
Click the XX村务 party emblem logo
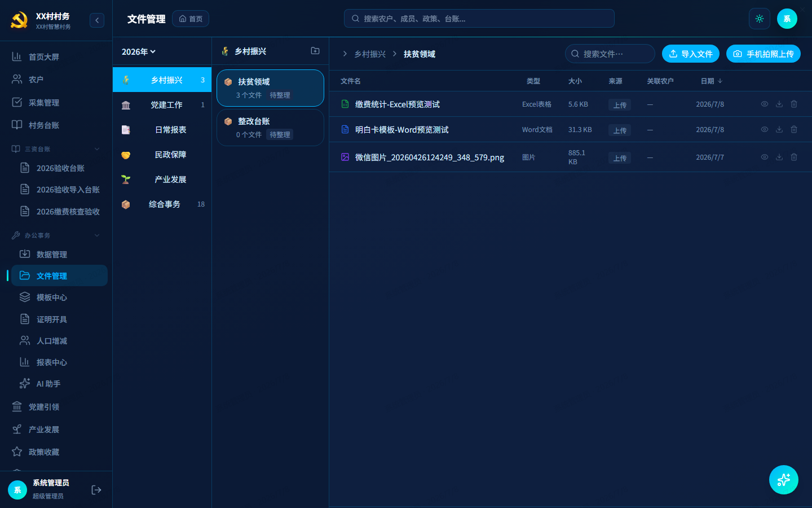[19, 20]
